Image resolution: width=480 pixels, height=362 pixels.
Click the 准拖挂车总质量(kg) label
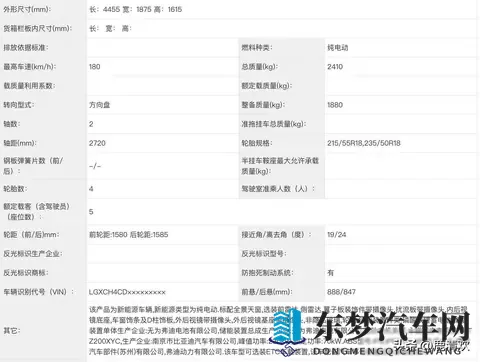tap(274, 124)
